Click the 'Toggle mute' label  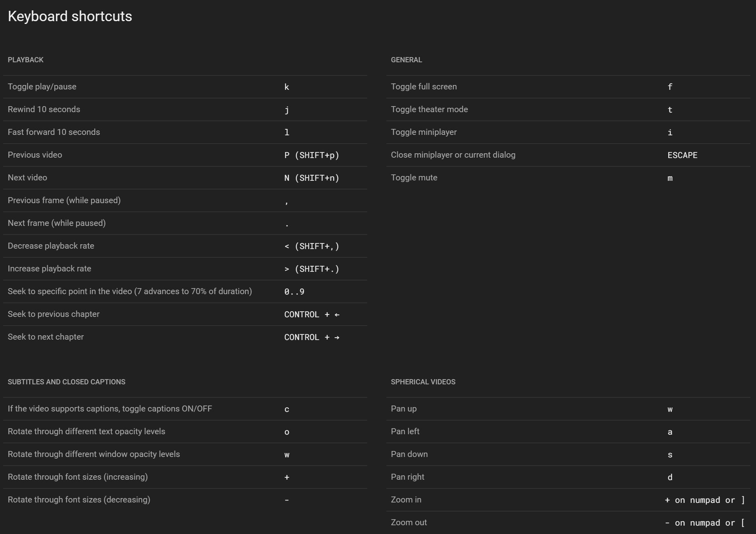click(x=414, y=178)
